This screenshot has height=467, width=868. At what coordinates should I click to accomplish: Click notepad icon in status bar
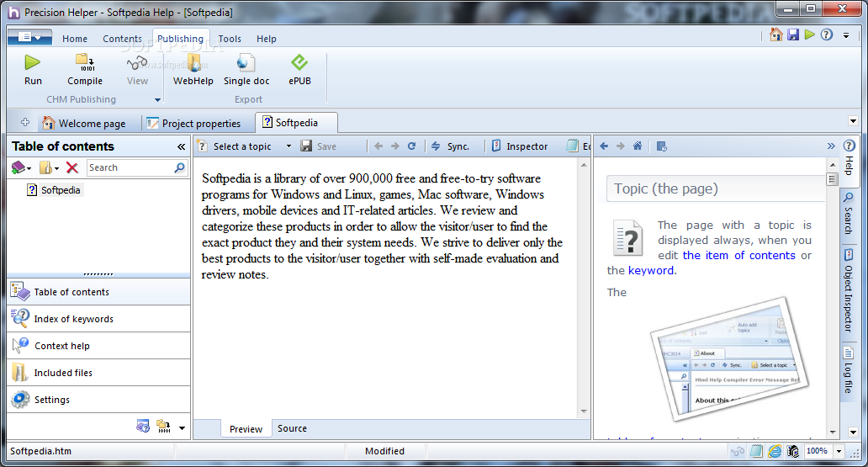coord(756,452)
